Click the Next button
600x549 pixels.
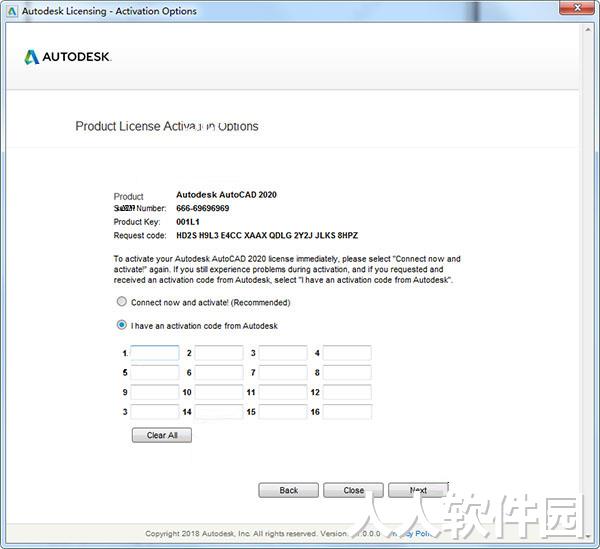click(418, 490)
